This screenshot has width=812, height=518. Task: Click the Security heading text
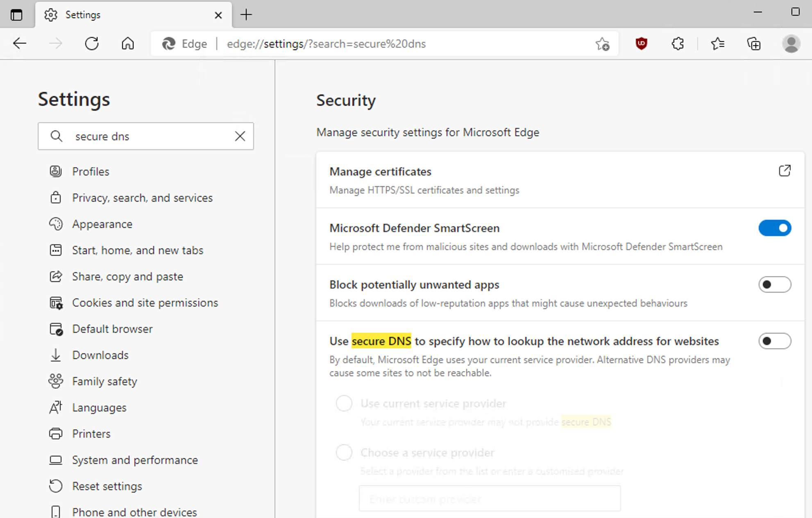pos(346,100)
